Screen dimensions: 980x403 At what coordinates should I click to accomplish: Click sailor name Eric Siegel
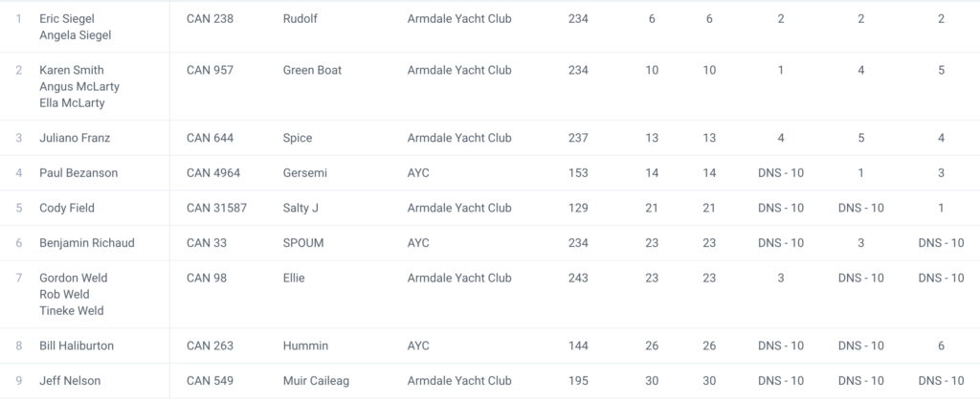pos(67,19)
